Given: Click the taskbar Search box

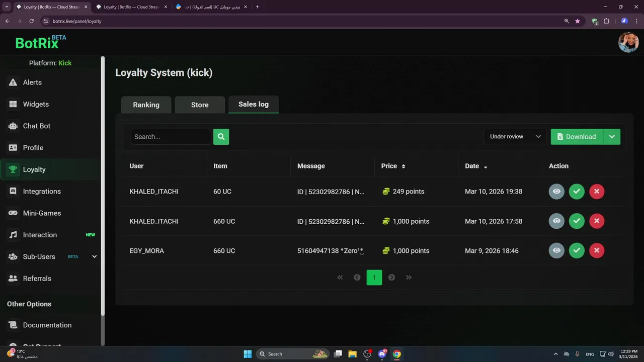Looking at the screenshot, I should (293, 354).
